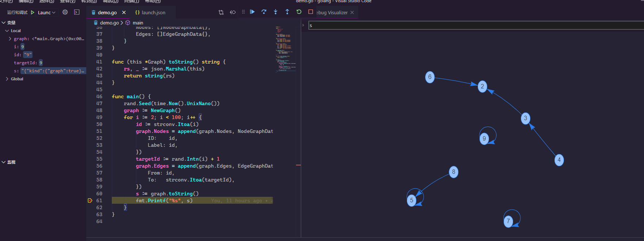644x241 pixels.
Task: Expand the arrow beside the expression input
Action: click(303, 25)
